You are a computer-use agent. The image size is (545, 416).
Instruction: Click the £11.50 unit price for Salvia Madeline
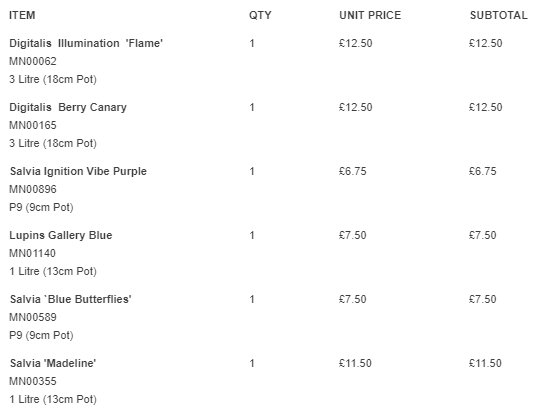pyautogui.click(x=355, y=363)
